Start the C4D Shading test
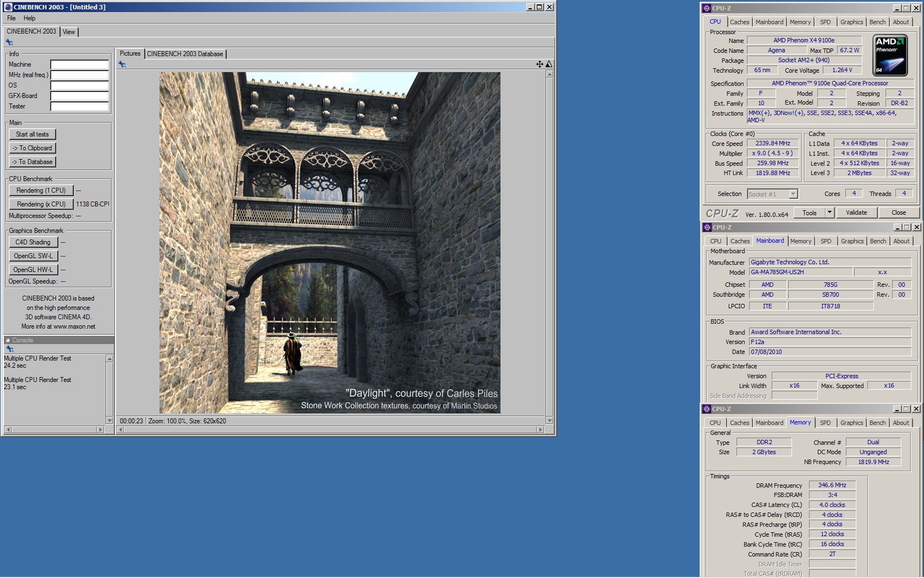This screenshot has width=924, height=578. pyautogui.click(x=33, y=242)
